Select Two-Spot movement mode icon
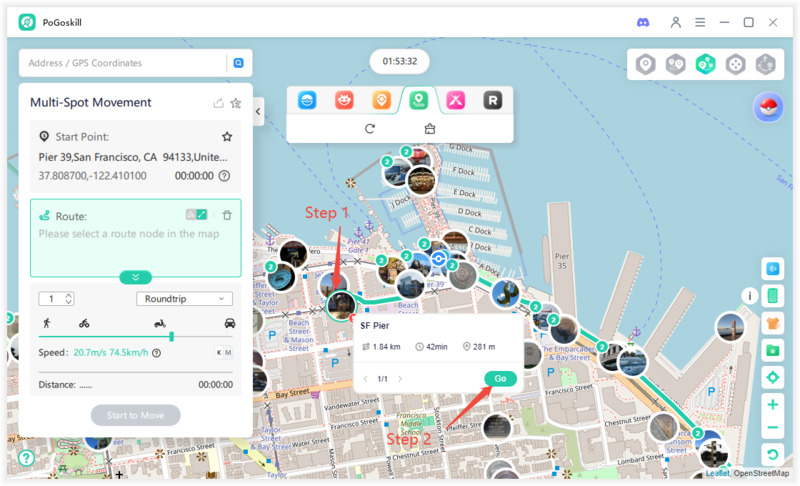The image size is (800, 486). (x=676, y=64)
